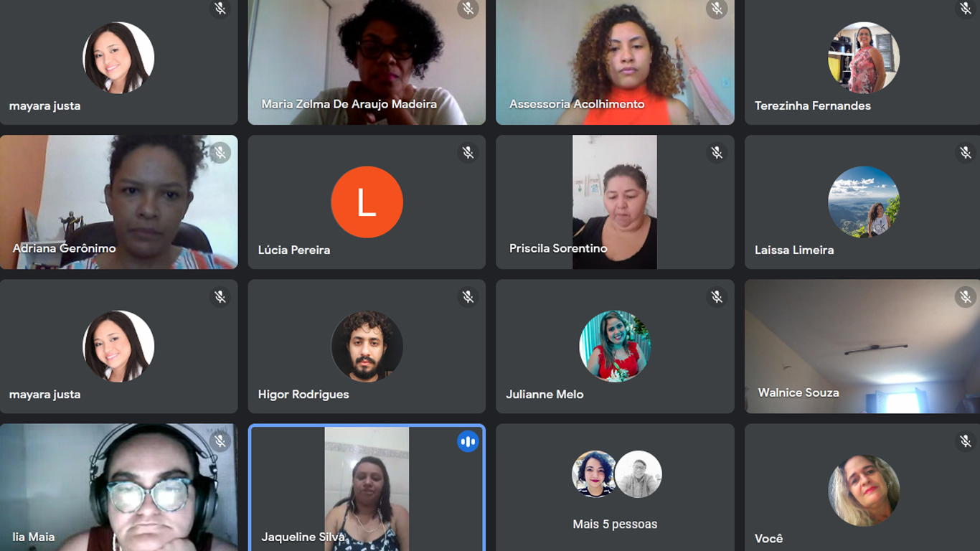The width and height of the screenshot is (980, 551).
Task: Click muted mic icon on Assessoria Acolhimento tile
Action: click(717, 9)
